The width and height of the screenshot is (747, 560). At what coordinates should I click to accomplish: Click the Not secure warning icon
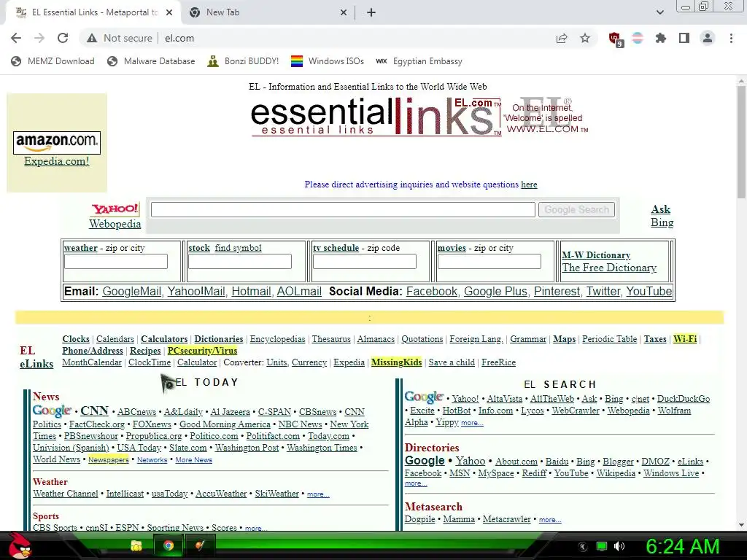(92, 38)
